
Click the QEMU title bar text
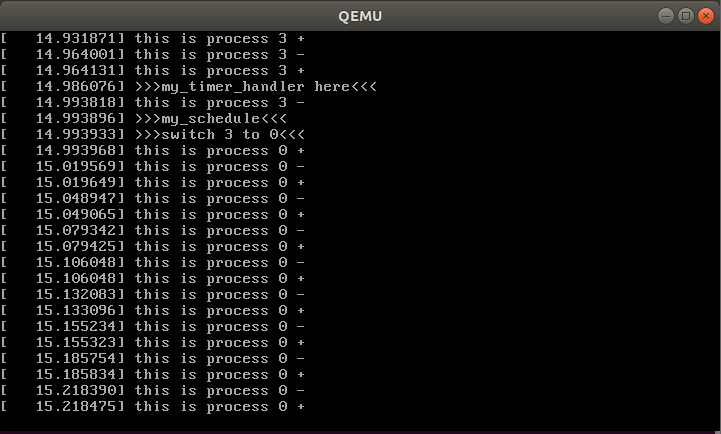[360, 15]
